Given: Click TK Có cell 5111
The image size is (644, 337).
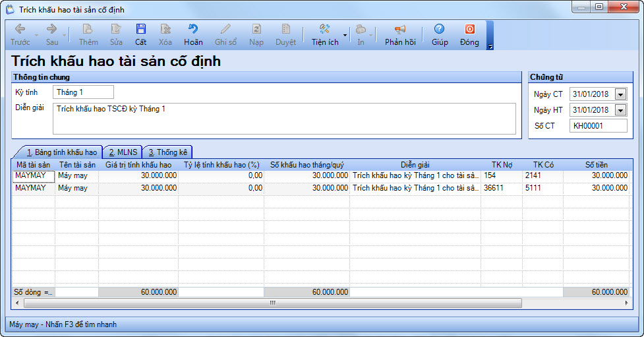Looking at the screenshot, I should click(543, 188).
